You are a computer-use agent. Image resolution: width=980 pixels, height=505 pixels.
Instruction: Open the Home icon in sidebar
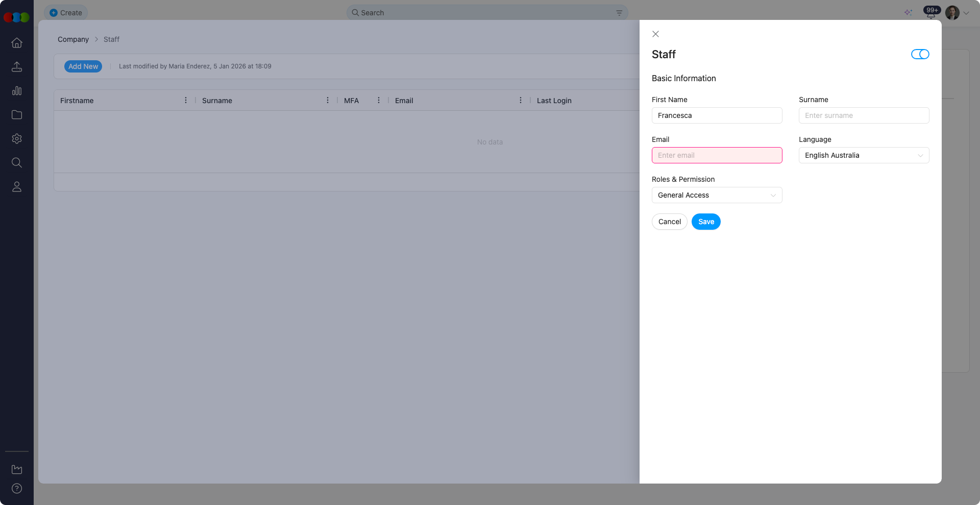coord(17,43)
